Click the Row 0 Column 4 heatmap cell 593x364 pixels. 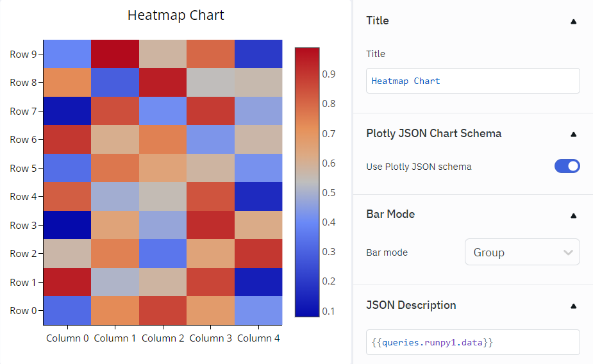coord(258,310)
